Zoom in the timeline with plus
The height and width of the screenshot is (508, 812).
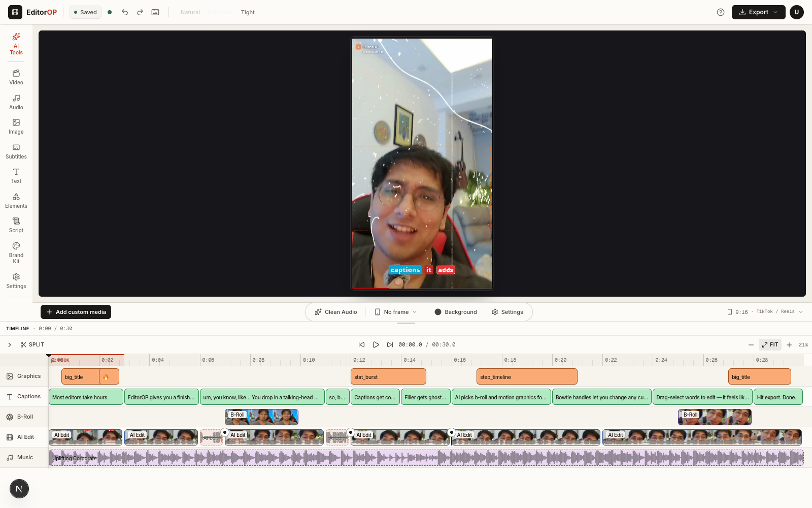789,345
